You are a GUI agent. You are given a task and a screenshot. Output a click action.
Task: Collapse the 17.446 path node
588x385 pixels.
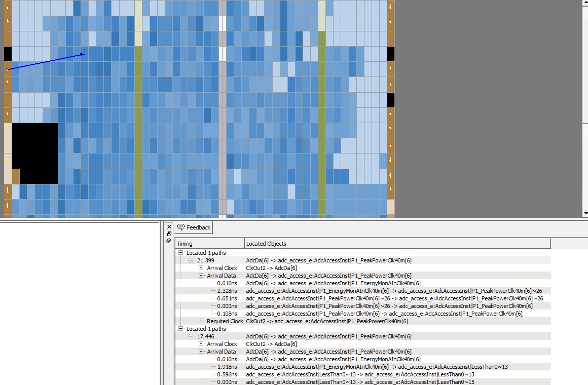coord(191,336)
